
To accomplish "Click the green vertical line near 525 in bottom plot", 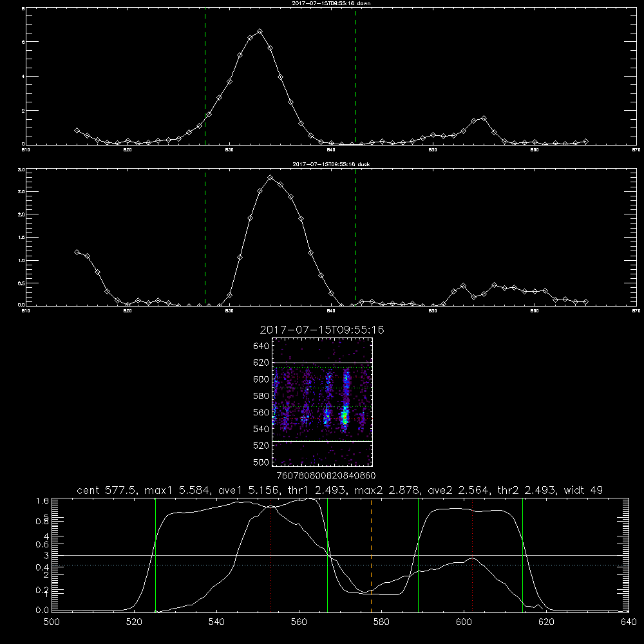I will pyautogui.click(x=156, y=554).
